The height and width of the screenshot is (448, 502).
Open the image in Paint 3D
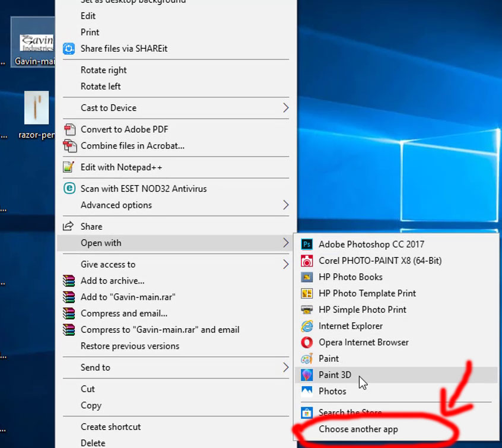(x=335, y=374)
